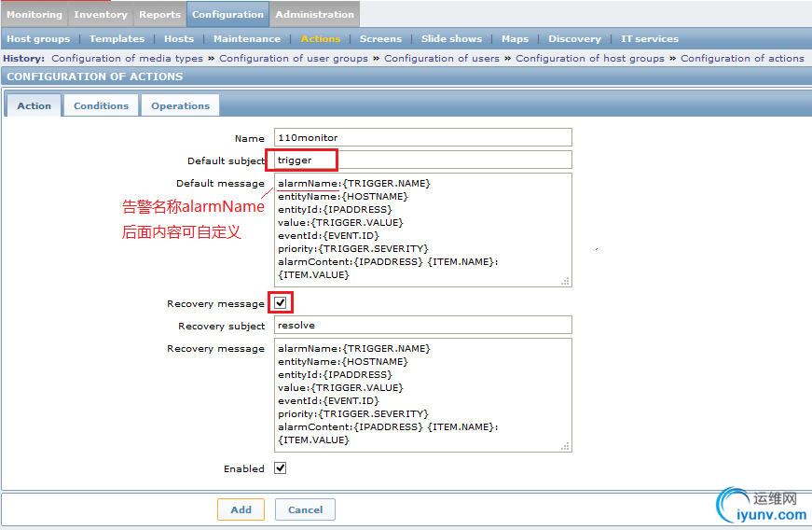Open history link Configuration of user groups
The width and height of the screenshot is (812, 530).
pyautogui.click(x=293, y=59)
